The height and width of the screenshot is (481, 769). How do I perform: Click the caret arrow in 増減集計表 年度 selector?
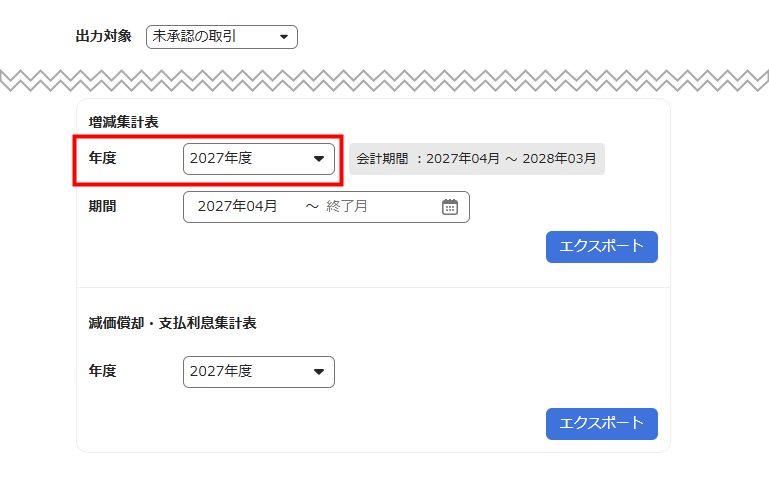tap(319, 158)
